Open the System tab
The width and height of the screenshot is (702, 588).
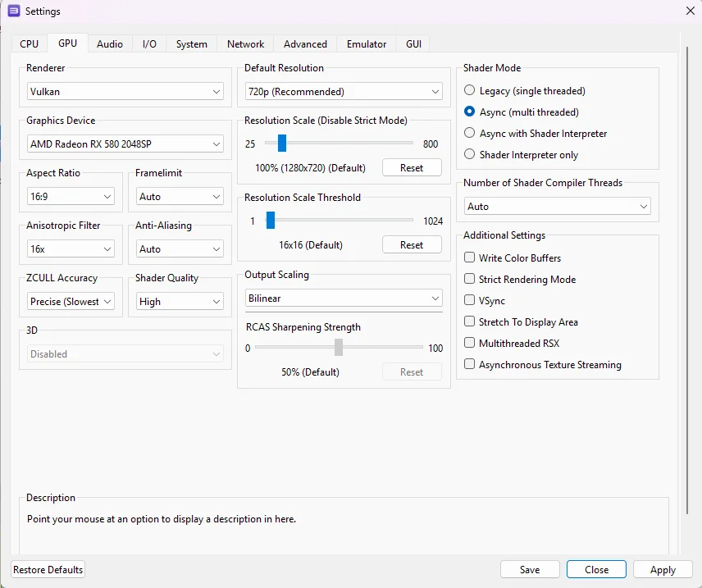[192, 44]
